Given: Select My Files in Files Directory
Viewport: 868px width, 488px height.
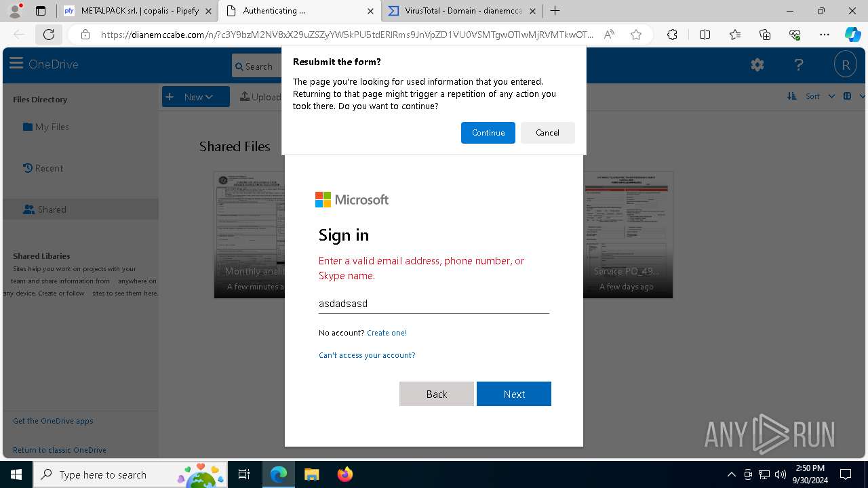Looking at the screenshot, I should tap(46, 127).
